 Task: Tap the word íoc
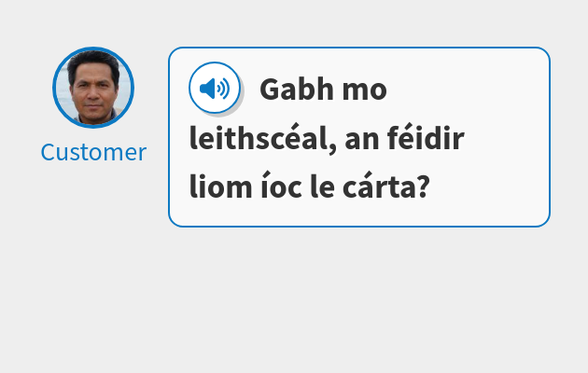click(x=282, y=186)
